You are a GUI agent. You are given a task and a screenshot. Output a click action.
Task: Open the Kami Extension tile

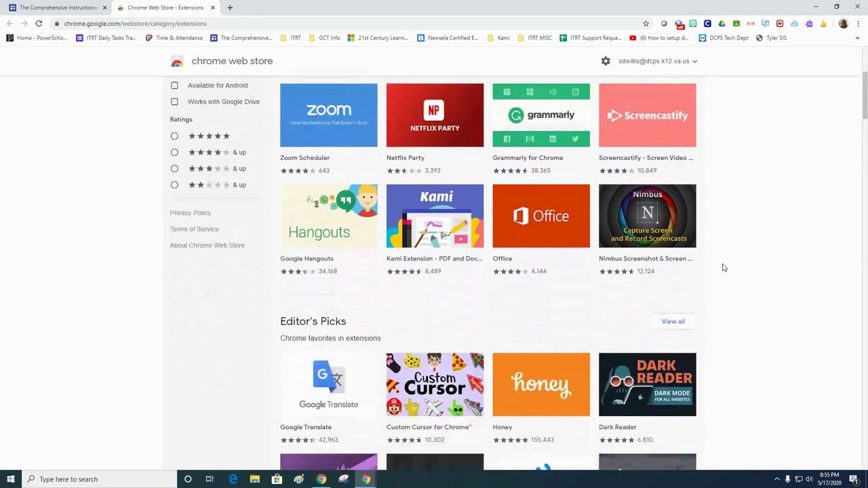point(435,230)
